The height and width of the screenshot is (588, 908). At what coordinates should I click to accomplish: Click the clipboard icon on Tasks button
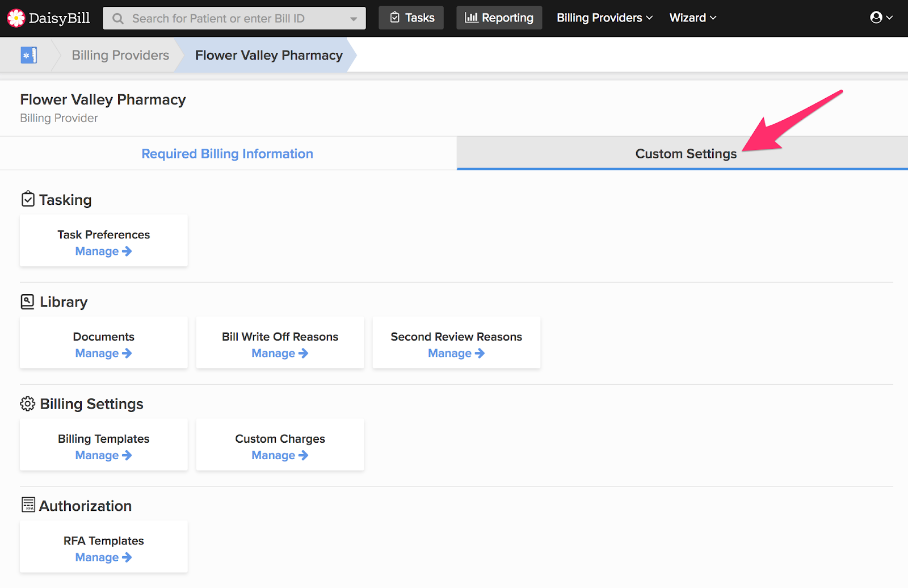(x=395, y=18)
